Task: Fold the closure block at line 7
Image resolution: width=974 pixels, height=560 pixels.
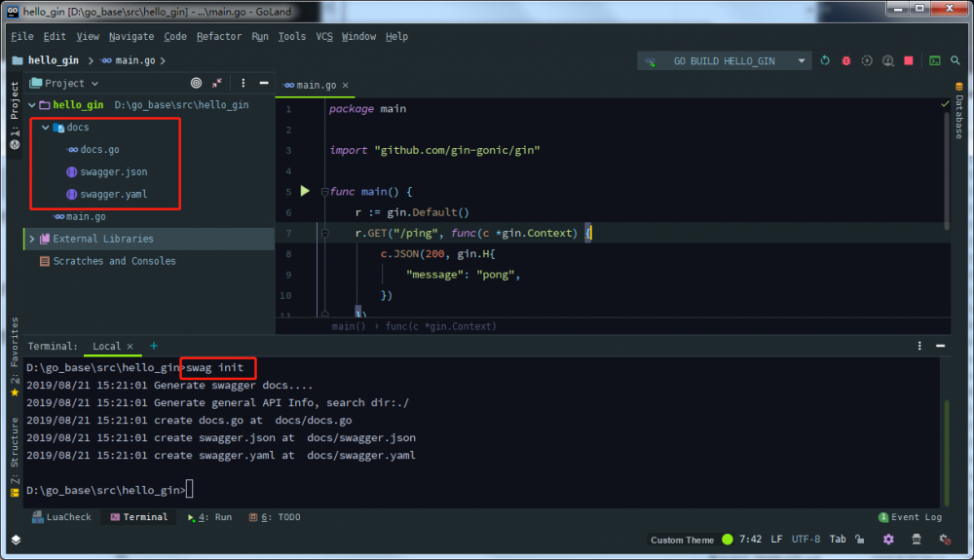Action: coord(324,234)
